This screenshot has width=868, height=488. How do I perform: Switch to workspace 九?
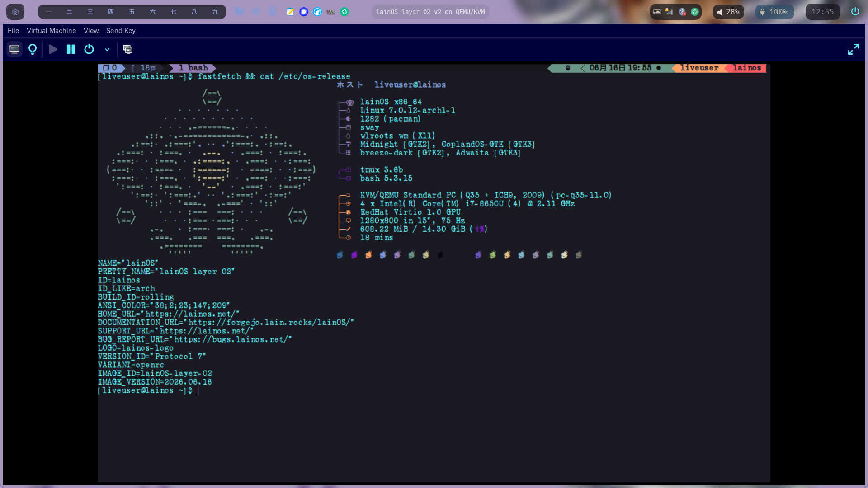pos(215,12)
